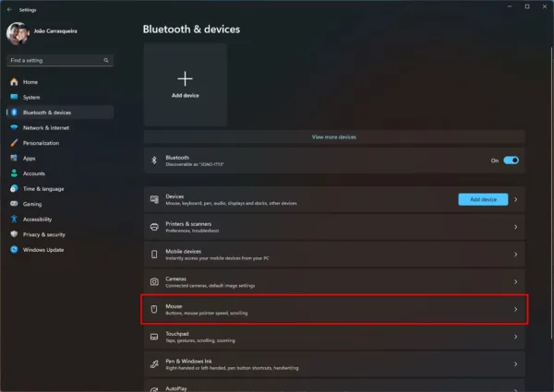Click the Mouse icon in Mouse row
The height and width of the screenshot is (392, 554).
click(x=154, y=309)
